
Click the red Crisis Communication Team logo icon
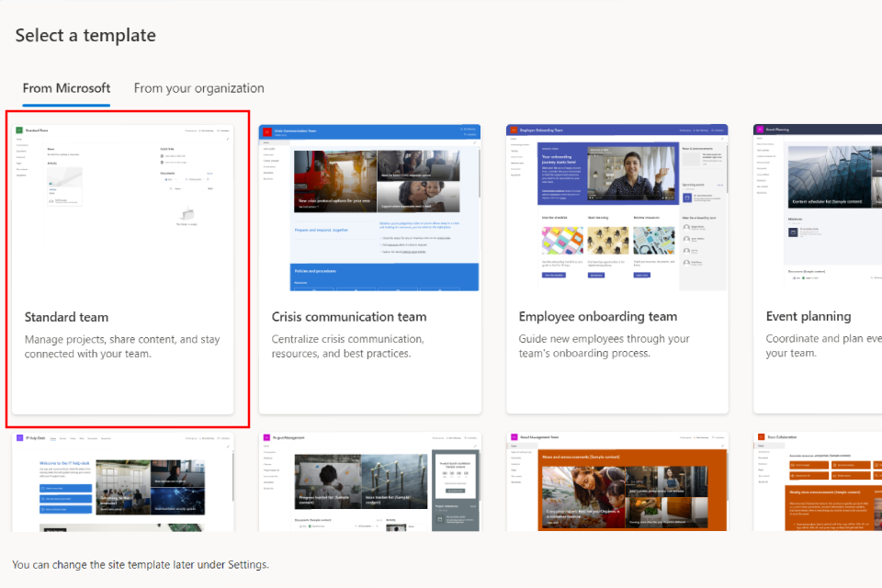point(267,132)
